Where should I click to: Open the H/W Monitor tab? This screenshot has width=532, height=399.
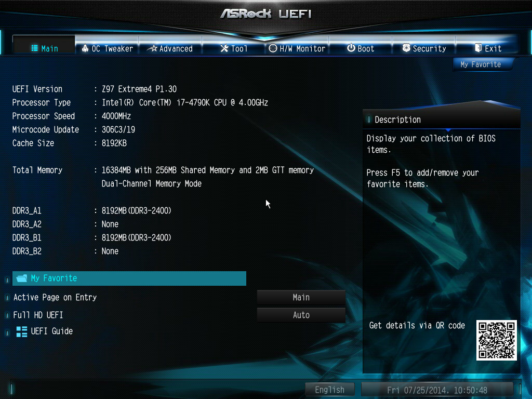[297, 47]
